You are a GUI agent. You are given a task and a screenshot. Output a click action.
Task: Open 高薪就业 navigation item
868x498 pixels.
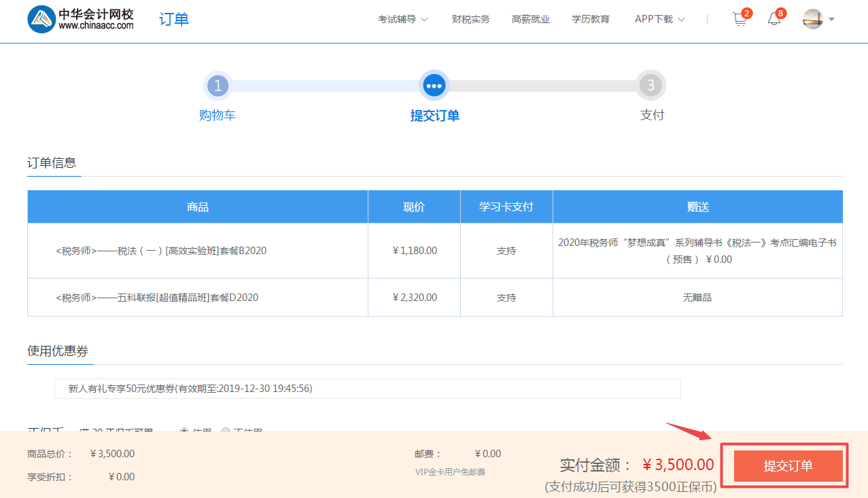pos(530,19)
